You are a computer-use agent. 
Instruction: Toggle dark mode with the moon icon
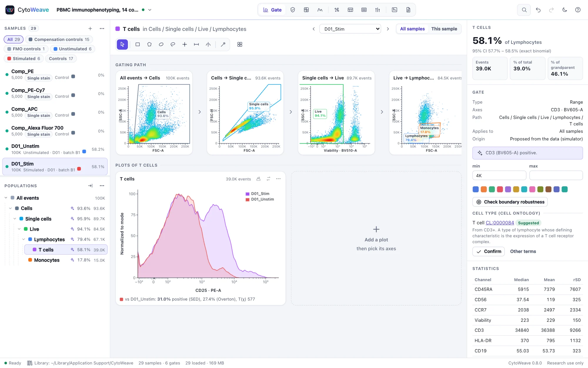click(x=564, y=10)
